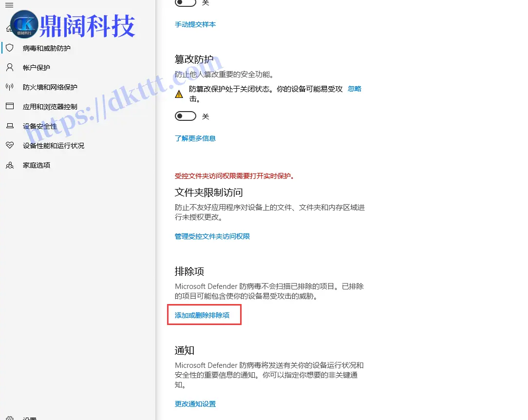Screen dimensions: 528x420
Task: Open the 手动提交样本 link
Action: (x=195, y=24)
